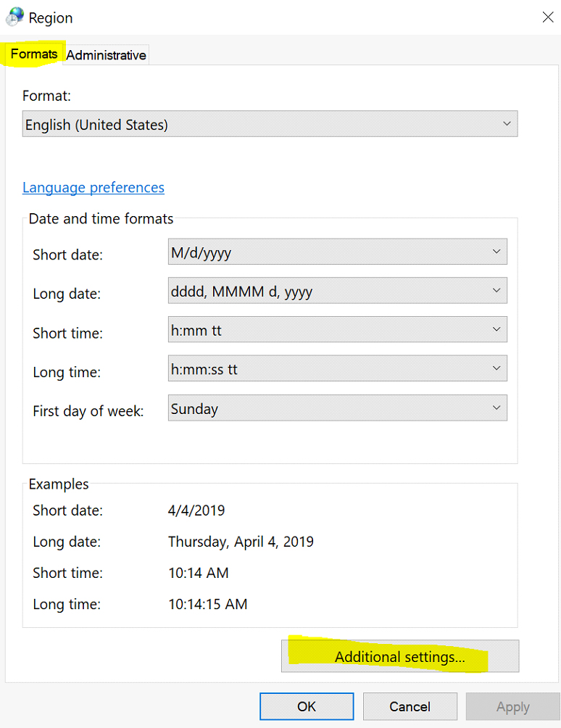Click the Region title text

51,17
